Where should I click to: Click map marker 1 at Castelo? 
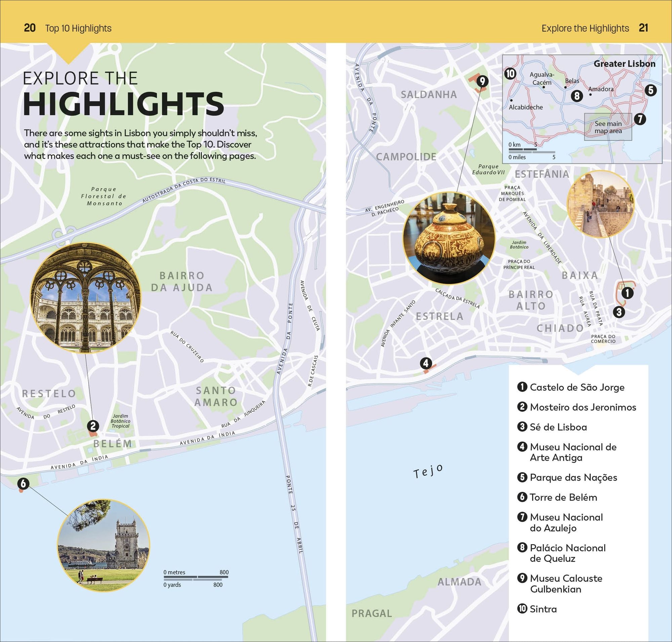point(627,293)
